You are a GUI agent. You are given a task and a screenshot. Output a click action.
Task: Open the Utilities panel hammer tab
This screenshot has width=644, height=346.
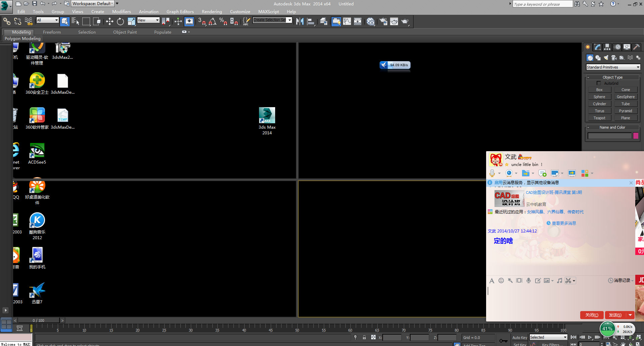pos(636,47)
